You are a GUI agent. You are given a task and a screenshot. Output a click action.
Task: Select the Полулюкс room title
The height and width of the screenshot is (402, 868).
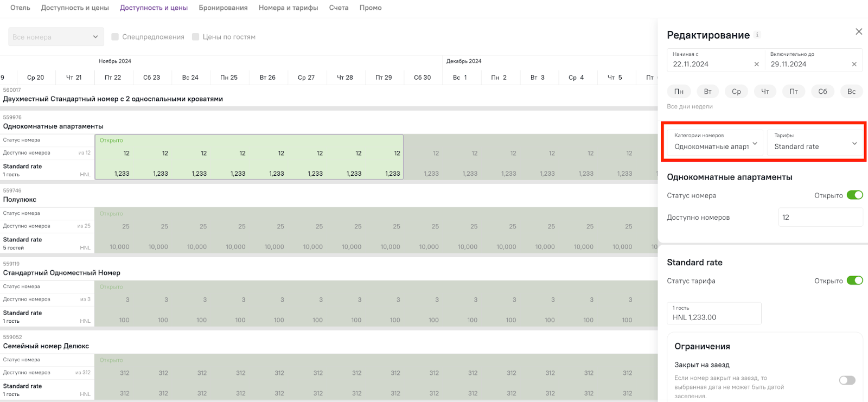pyautogui.click(x=20, y=200)
